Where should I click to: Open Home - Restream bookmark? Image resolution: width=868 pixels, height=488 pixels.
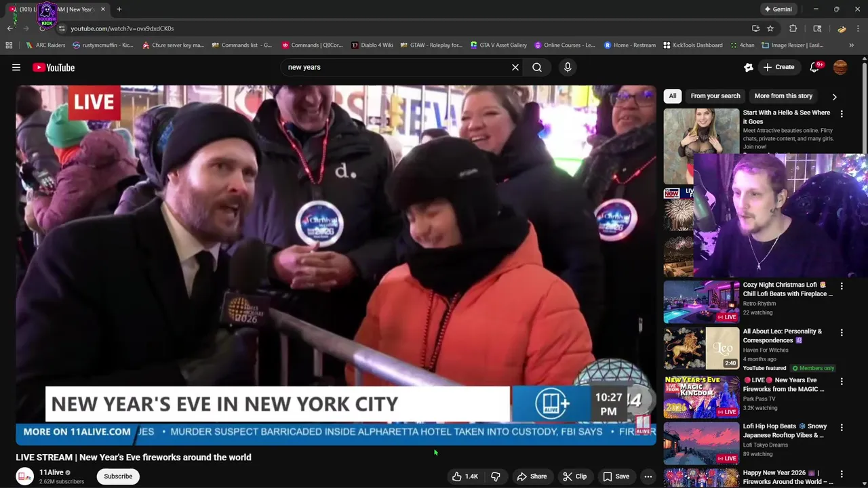pyautogui.click(x=630, y=45)
